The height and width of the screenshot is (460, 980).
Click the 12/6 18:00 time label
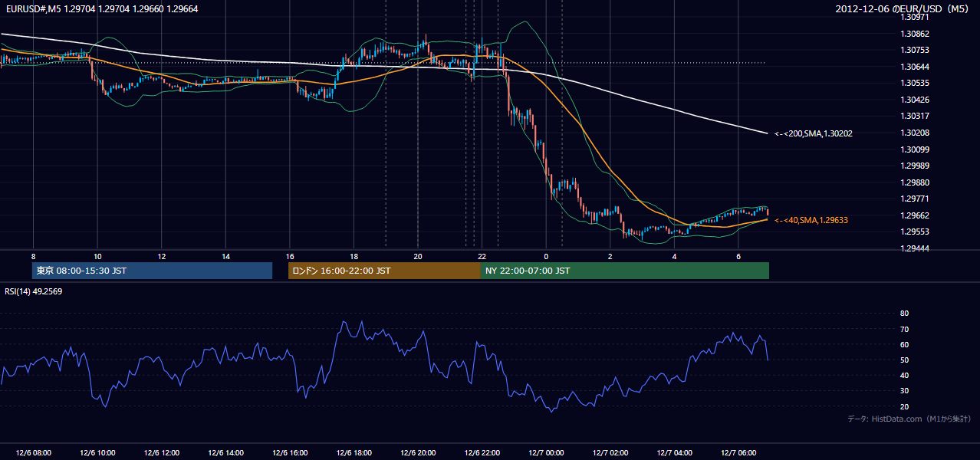point(354,453)
